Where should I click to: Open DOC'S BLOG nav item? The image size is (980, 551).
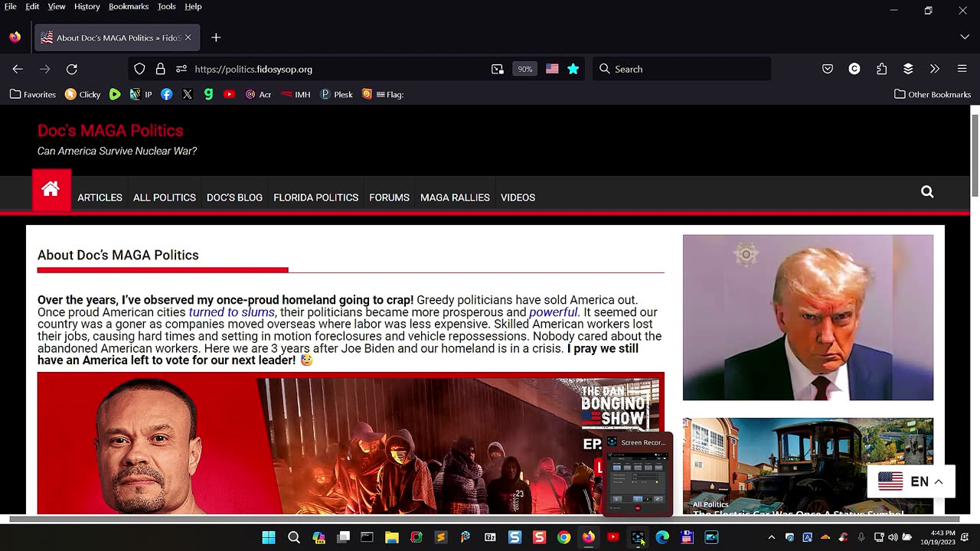[x=234, y=197]
